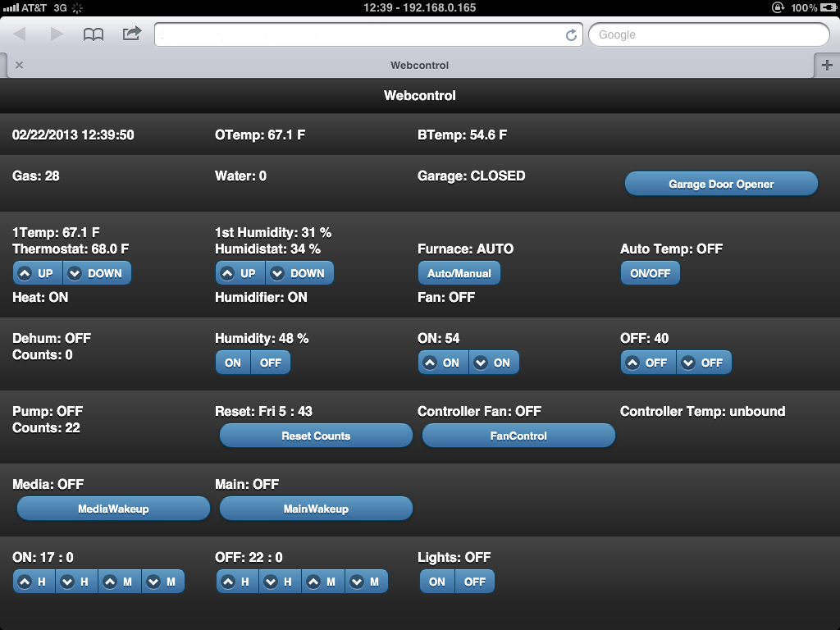Navigate back using the back arrow icon
840x630 pixels.
[20, 34]
